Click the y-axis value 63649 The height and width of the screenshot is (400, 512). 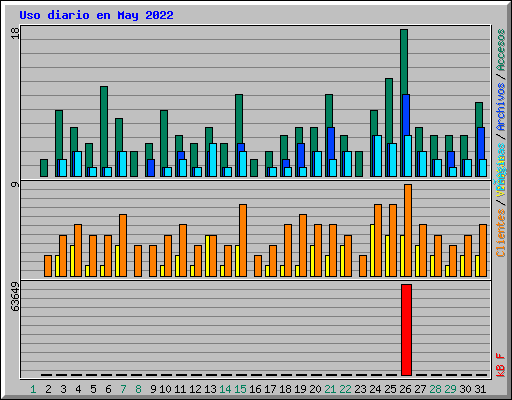click(x=15, y=296)
